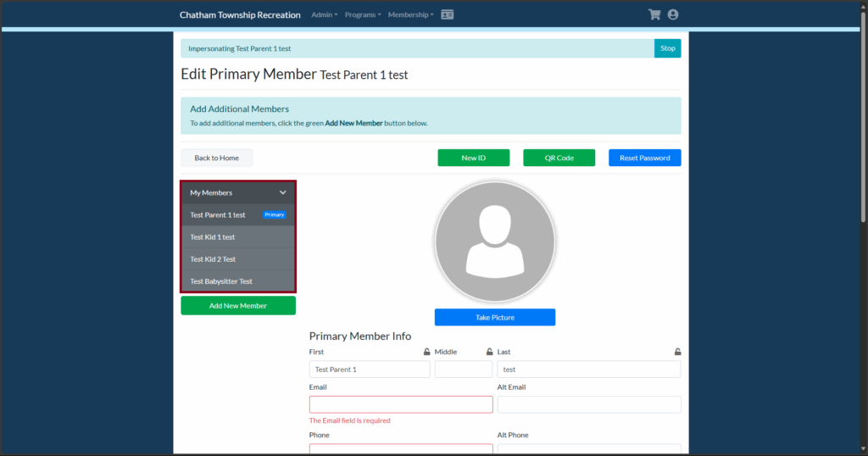868x456 pixels.
Task: Click the Primary badge on Test Parent
Action: [x=274, y=214]
